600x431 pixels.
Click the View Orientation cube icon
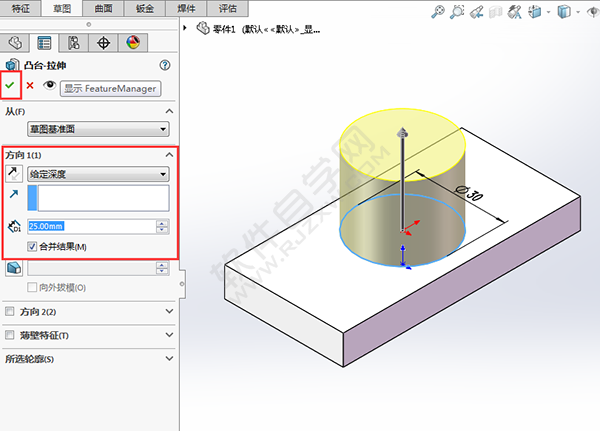(x=535, y=12)
